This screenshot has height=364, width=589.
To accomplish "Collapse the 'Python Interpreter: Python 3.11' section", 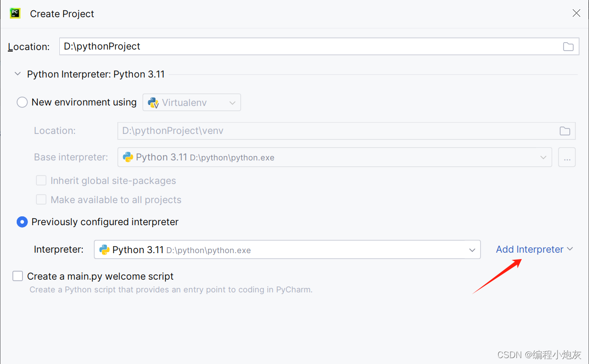I will (18, 74).
